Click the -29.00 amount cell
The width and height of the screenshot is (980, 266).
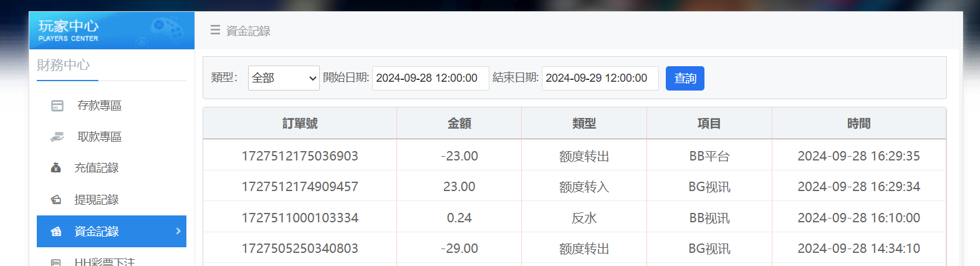click(459, 249)
